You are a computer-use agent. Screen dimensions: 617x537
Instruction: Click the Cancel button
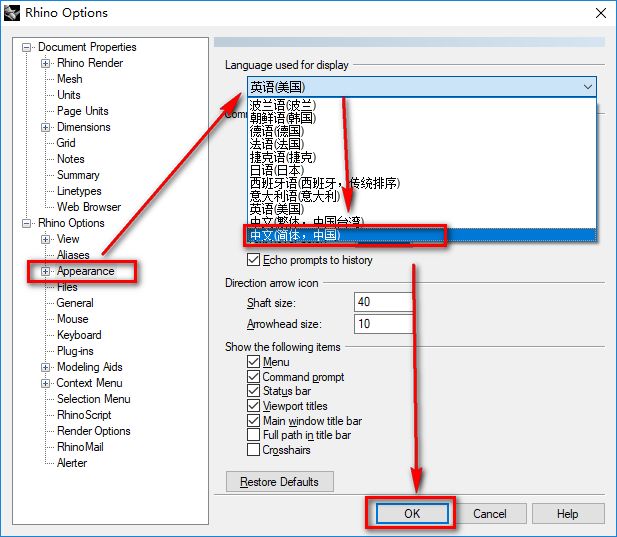(x=490, y=514)
